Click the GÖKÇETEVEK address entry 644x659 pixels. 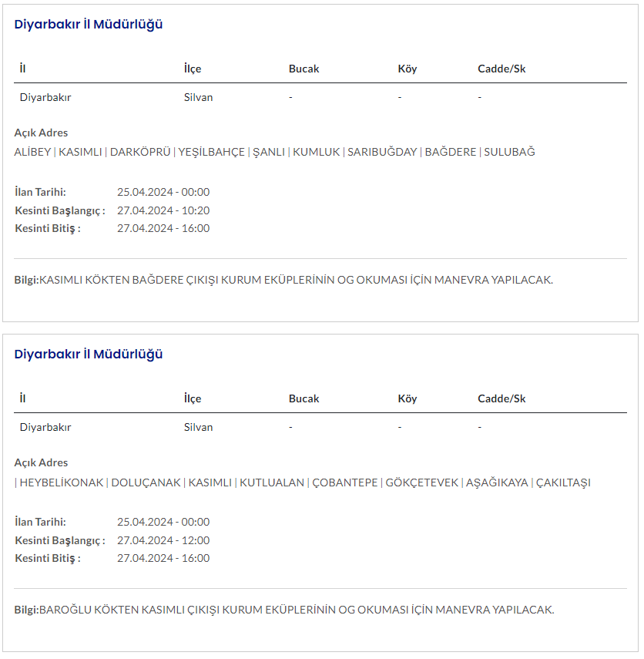pos(422,482)
